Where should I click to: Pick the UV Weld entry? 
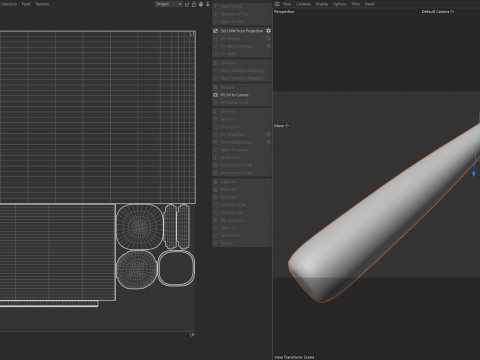tap(242, 54)
